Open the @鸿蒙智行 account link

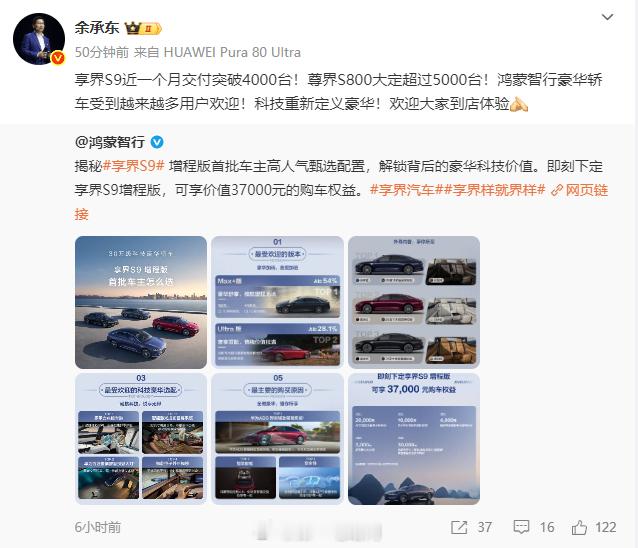(x=110, y=142)
